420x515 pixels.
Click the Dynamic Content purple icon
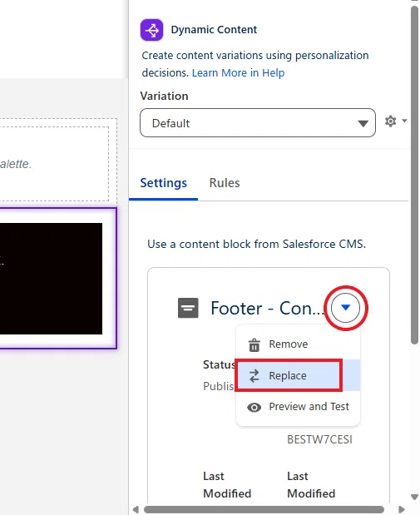[151, 30]
